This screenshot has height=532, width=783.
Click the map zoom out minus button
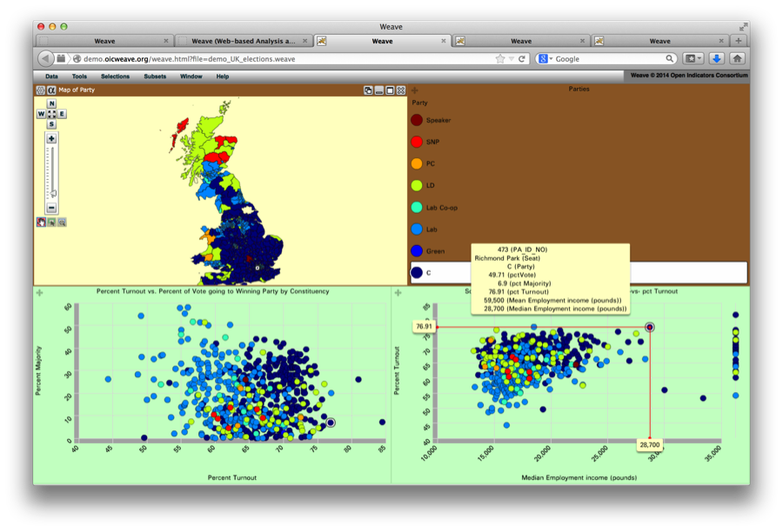pos(51,208)
